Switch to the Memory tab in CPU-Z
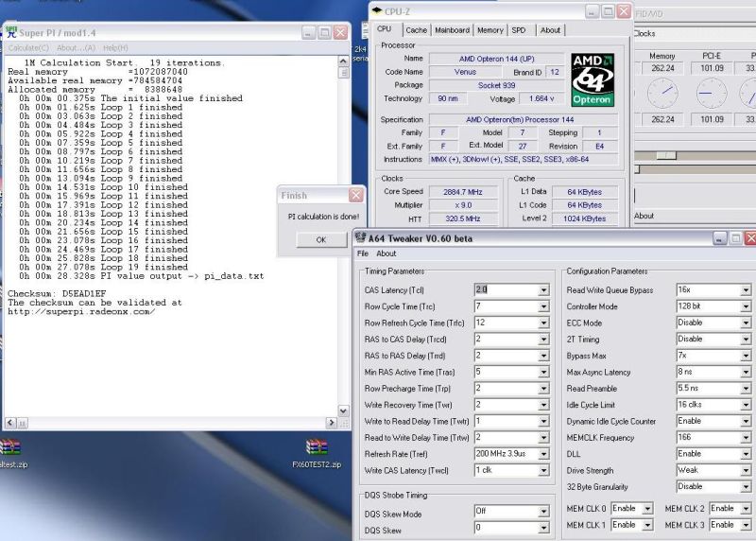The width and height of the screenshot is (756, 541). pos(490,30)
